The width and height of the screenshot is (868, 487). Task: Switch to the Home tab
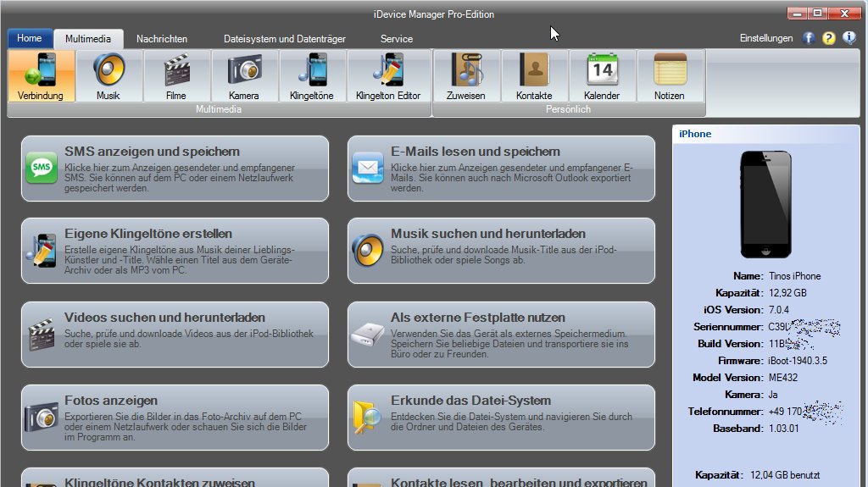point(30,38)
